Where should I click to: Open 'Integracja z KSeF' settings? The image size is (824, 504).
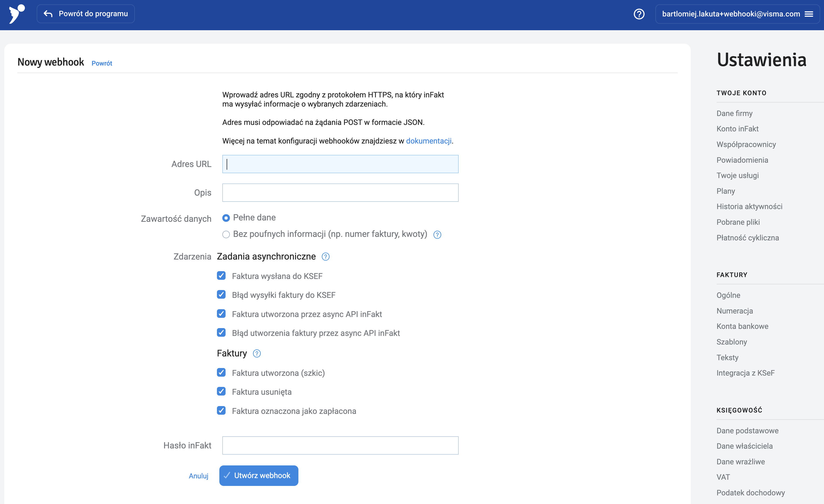tap(745, 373)
